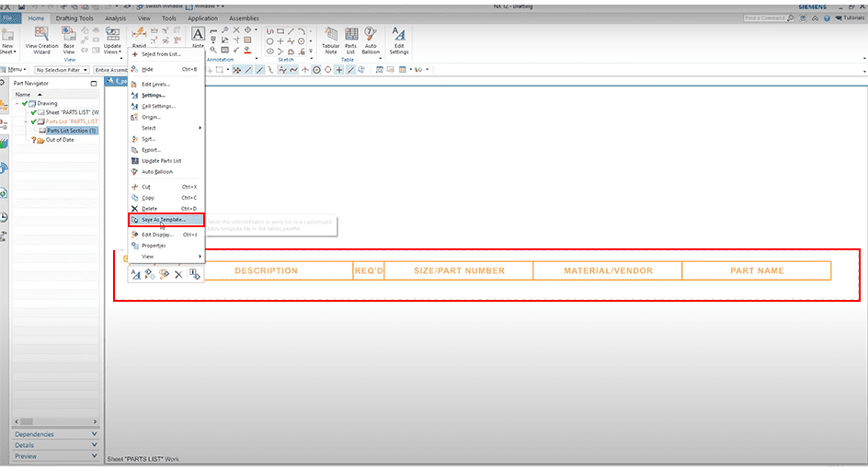
Task: Expand the Details panel
Action: [55, 445]
